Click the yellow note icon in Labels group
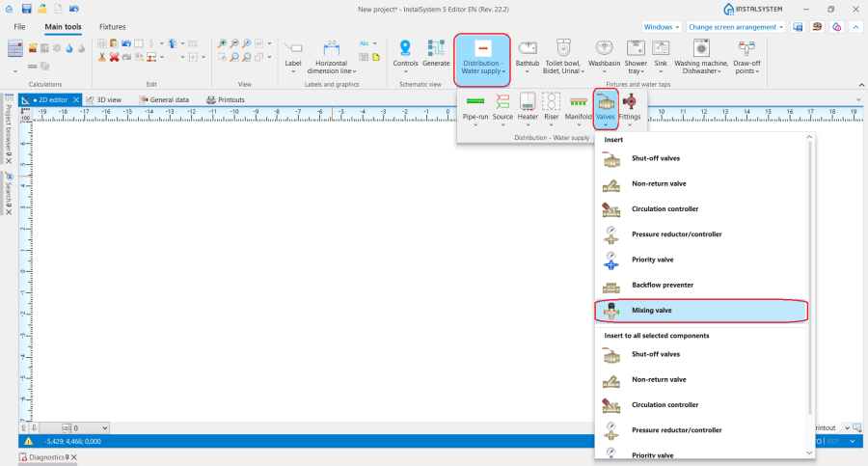868x466 pixels. [x=376, y=57]
